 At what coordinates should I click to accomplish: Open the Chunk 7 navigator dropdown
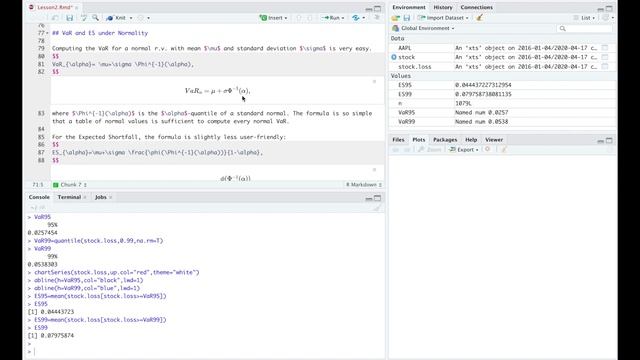(70, 185)
